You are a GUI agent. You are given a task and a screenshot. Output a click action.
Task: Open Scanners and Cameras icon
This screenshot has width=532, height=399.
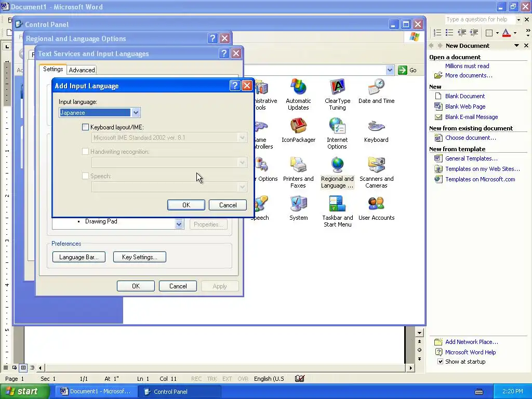[x=376, y=172]
